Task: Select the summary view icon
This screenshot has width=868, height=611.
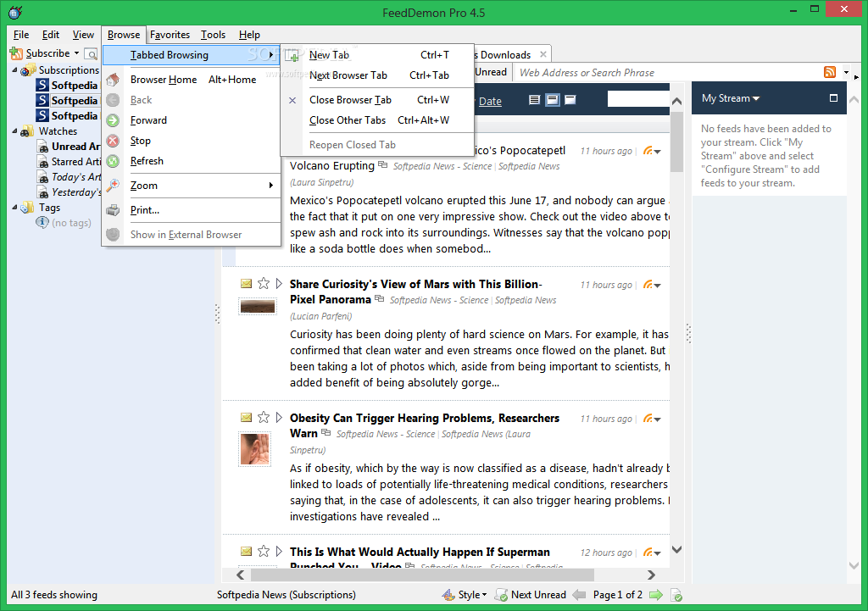Action: 552,100
